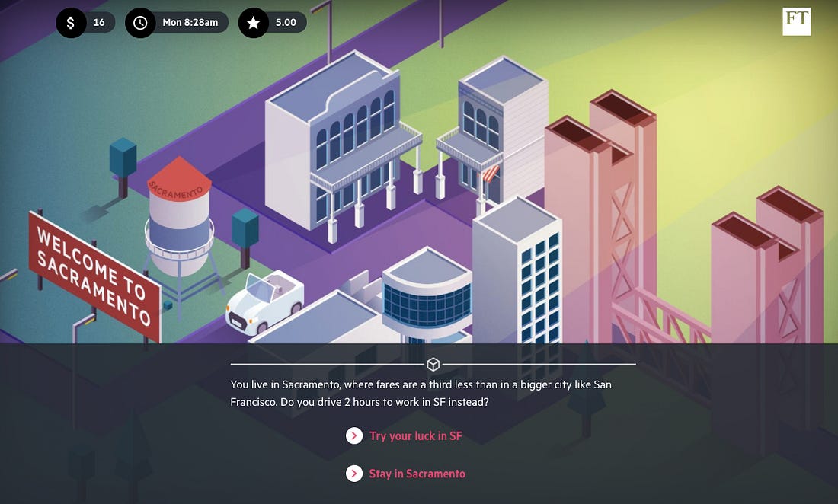Click the '5.00' rating value

[x=286, y=22]
